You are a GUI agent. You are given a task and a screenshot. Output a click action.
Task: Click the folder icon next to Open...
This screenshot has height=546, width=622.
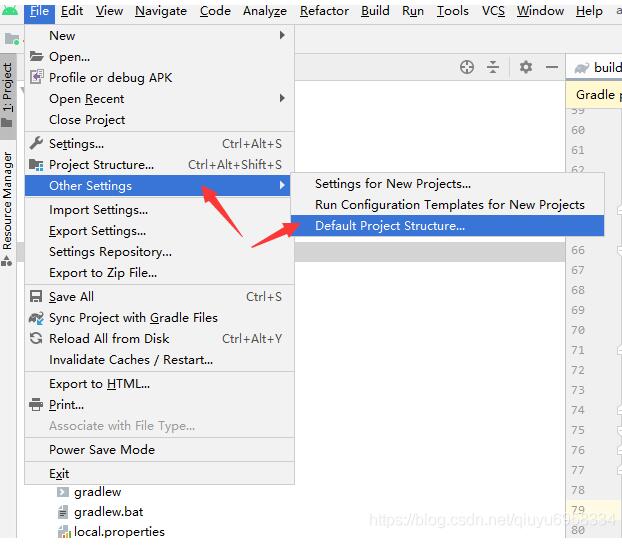36,56
